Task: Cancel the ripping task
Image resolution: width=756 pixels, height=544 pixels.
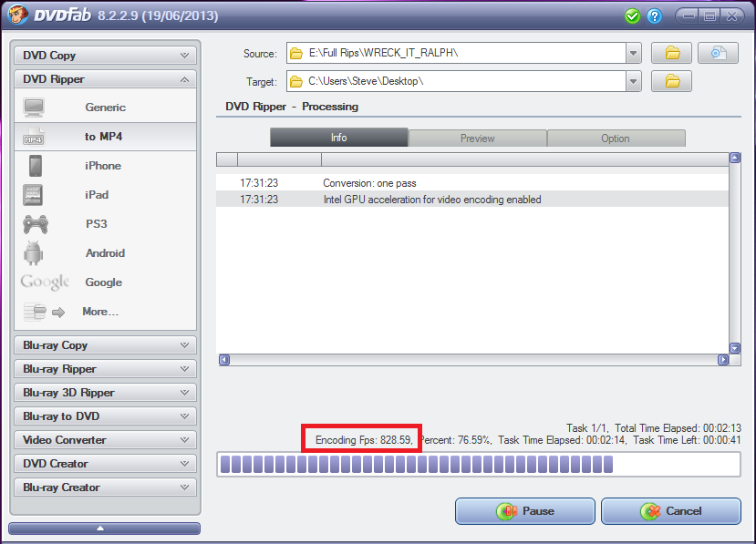Action: [x=670, y=511]
